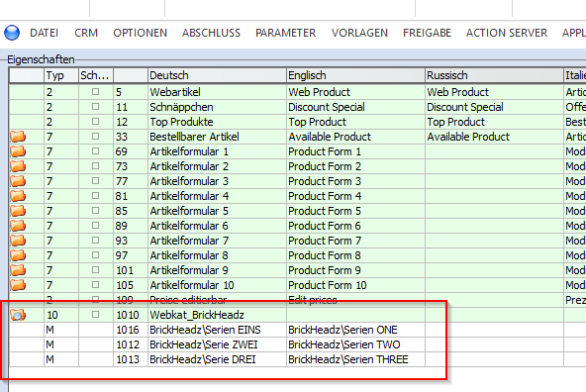Select the Russisch Available Product cell

pyautogui.click(x=494, y=137)
